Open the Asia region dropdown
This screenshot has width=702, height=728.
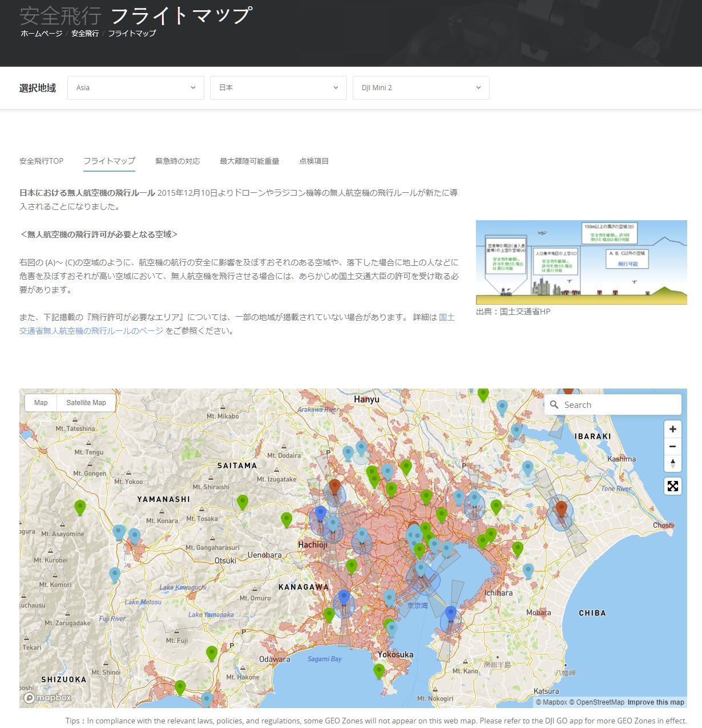(136, 88)
